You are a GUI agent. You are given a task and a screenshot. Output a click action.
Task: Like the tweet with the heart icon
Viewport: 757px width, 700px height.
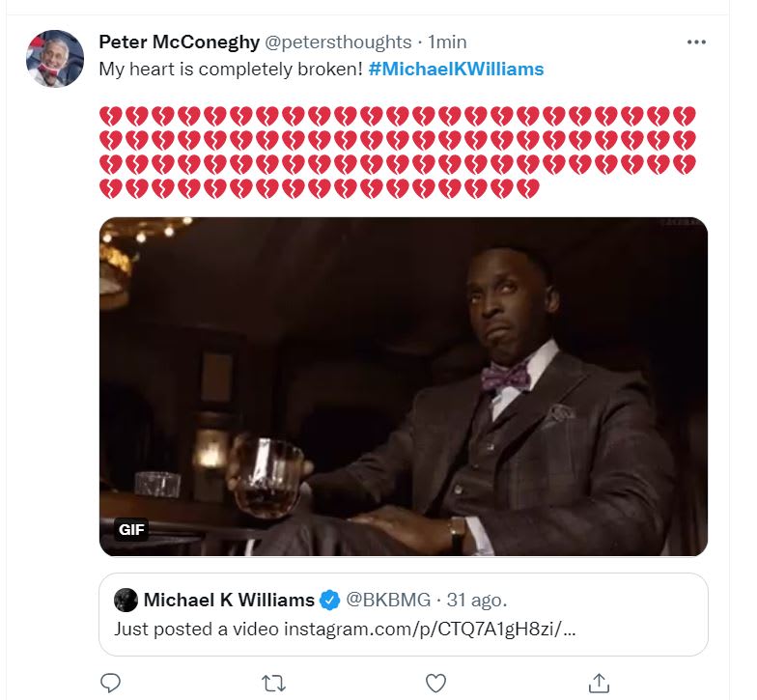point(436,683)
